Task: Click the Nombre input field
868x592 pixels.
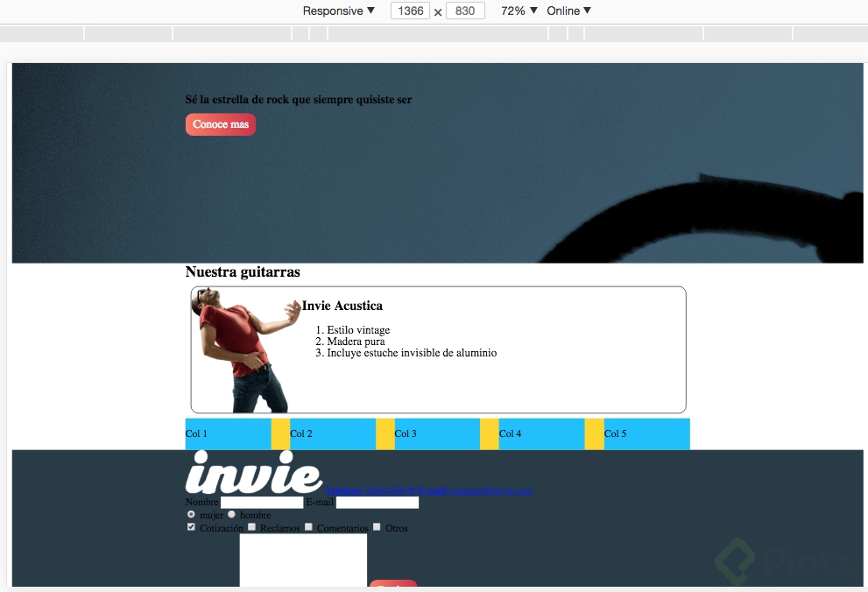Action: coord(261,503)
